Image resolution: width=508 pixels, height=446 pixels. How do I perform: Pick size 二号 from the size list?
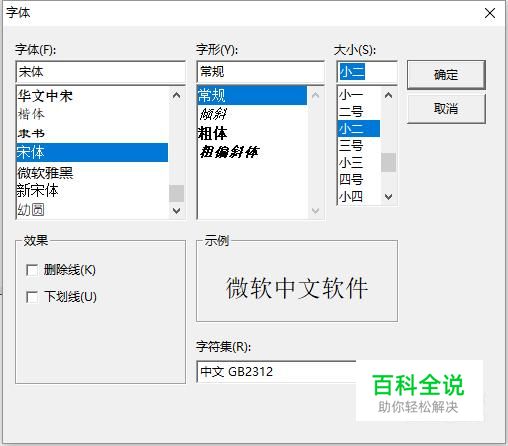[x=359, y=112]
